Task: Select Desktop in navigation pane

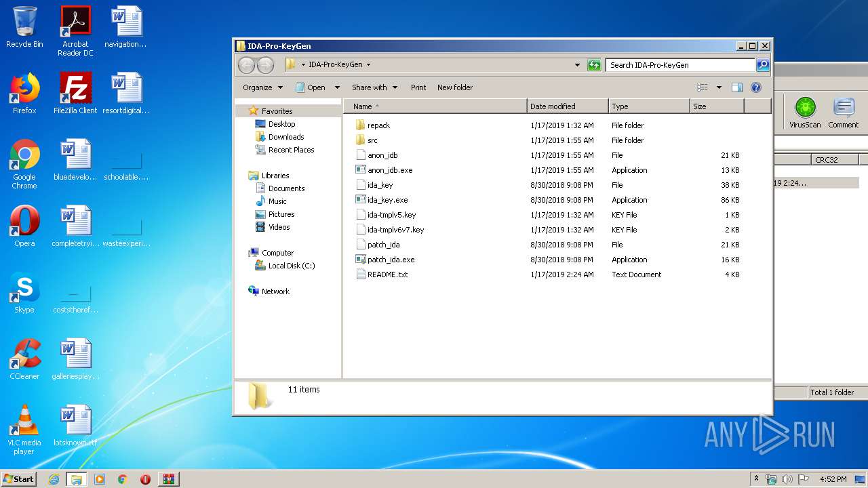Action: [x=281, y=124]
